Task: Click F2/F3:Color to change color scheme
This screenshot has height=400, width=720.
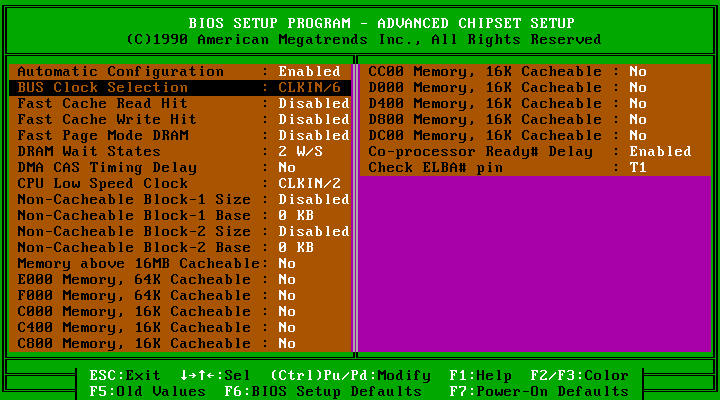Action: pos(580,376)
